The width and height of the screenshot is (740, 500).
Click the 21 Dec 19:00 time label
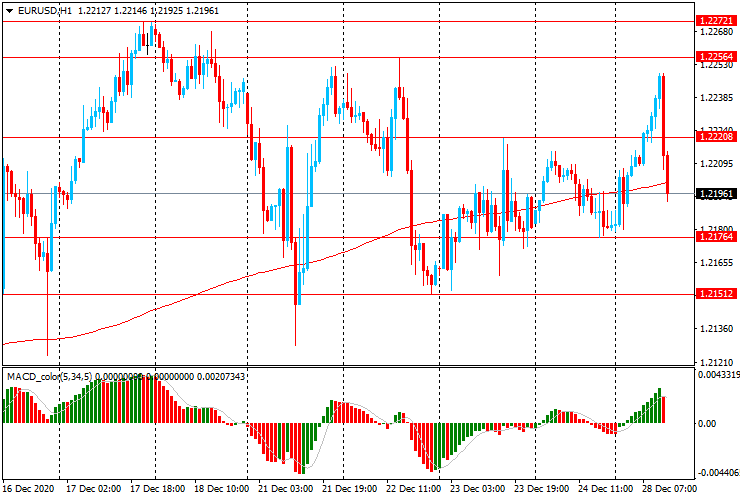pyautogui.click(x=349, y=488)
